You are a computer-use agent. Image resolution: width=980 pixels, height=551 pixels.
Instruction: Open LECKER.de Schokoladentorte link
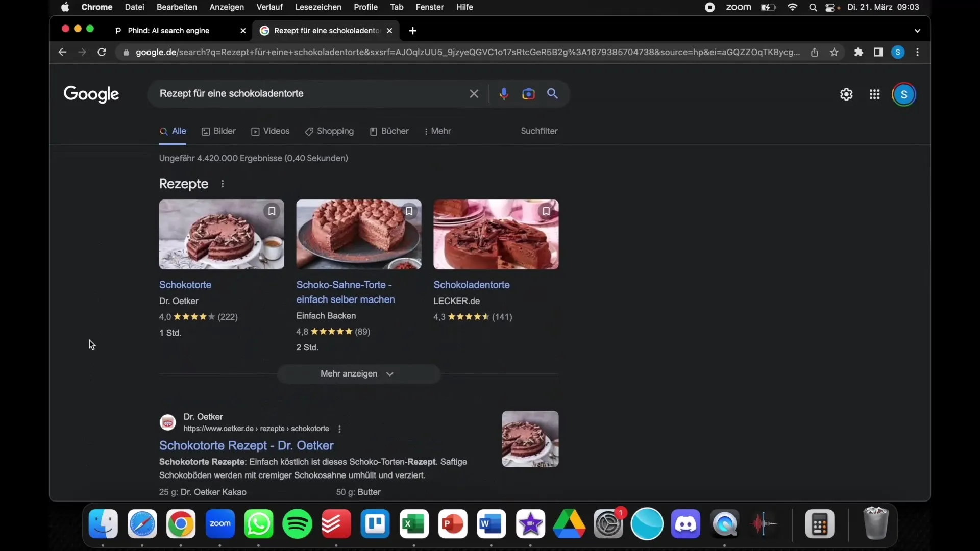(x=472, y=285)
